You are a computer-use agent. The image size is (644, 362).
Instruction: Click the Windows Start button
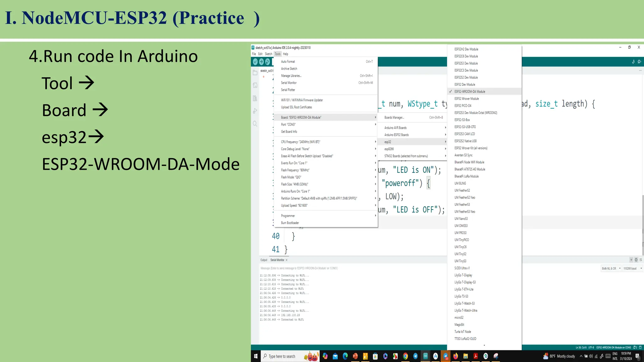[256, 356]
